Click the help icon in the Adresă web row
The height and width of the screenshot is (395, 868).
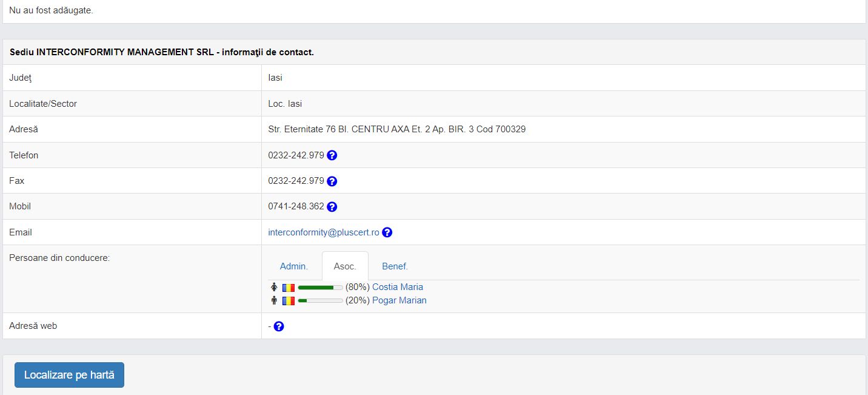[x=279, y=326]
